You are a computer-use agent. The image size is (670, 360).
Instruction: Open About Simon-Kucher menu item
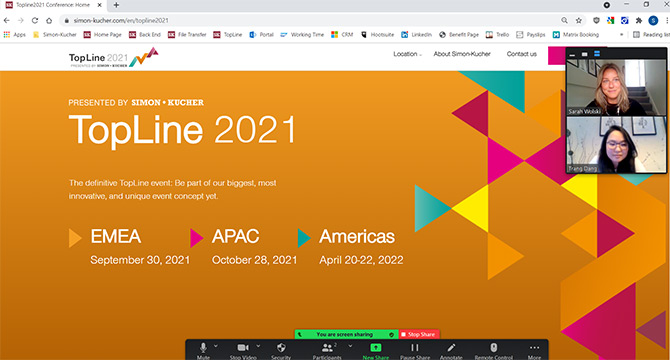(x=462, y=54)
